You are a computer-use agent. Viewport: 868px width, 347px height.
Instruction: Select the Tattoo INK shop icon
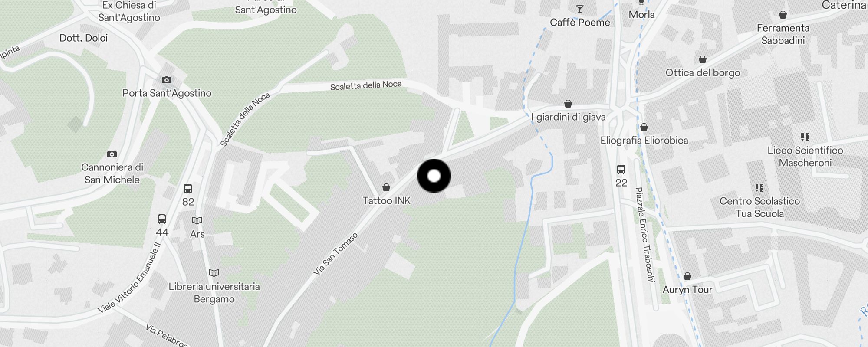(386, 187)
